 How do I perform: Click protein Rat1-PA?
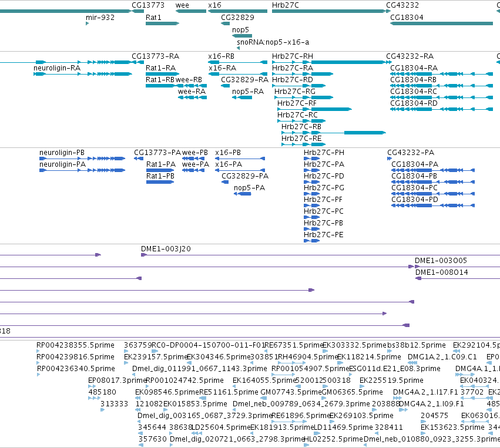161,165
